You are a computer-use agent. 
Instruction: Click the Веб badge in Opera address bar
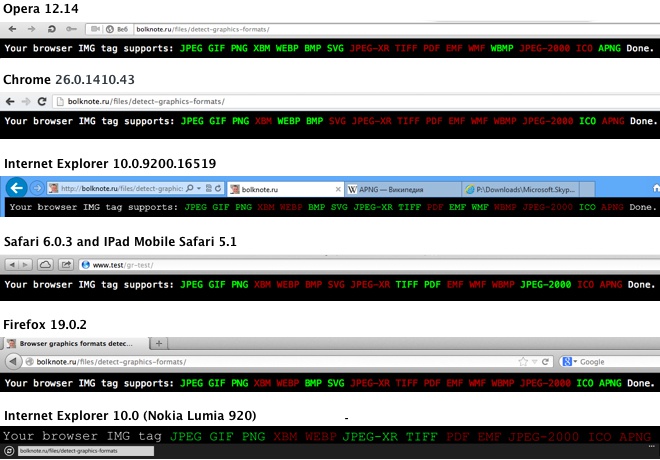117,29
